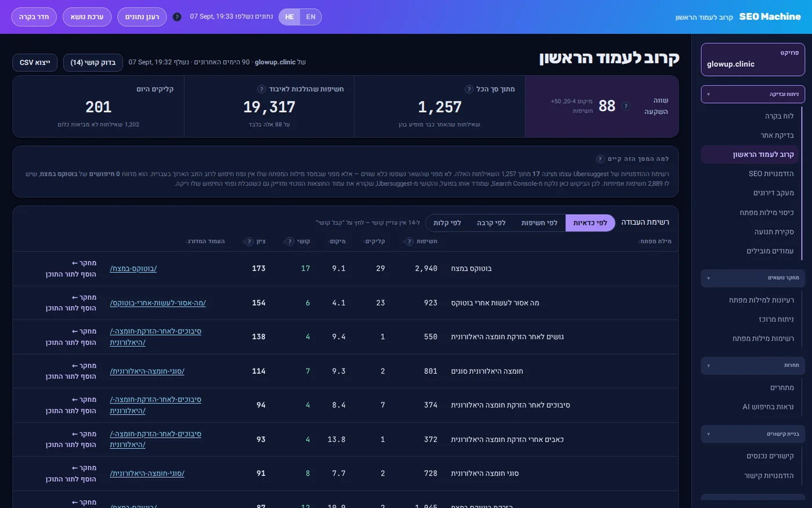Click the help icon beside מתוך סך הכל
812x508 pixels.
[469, 89]
